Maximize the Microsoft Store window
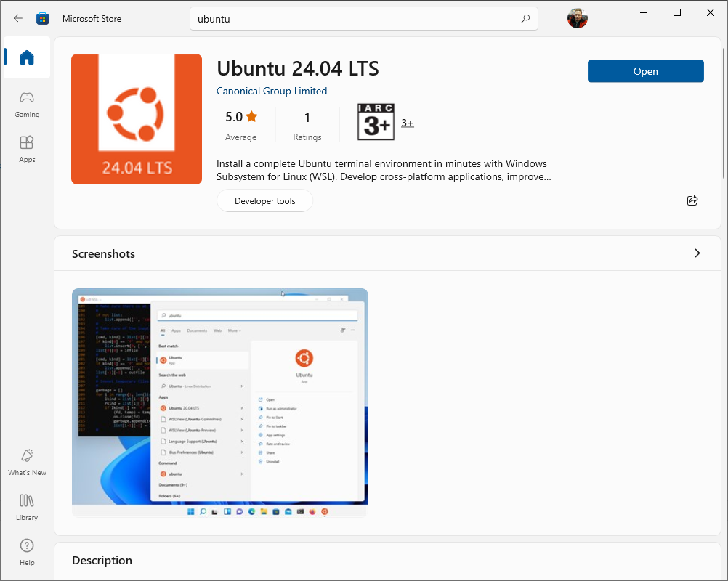Screen dimensions: 728x581 [x=677, y=12]
